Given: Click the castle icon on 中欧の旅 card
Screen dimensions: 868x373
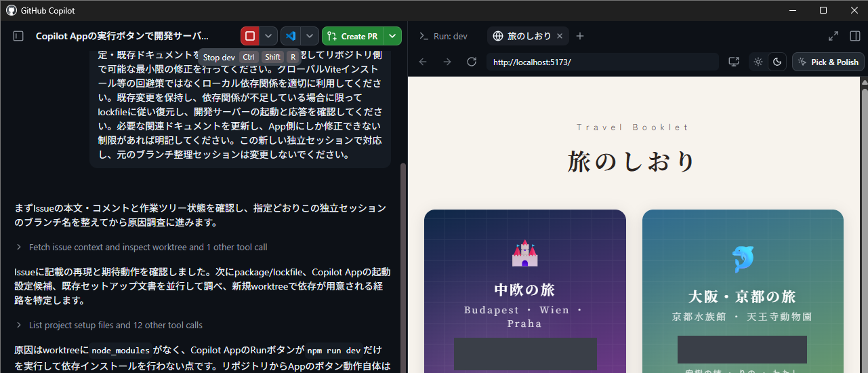Looking at the screenshot, I should [524, 254].
